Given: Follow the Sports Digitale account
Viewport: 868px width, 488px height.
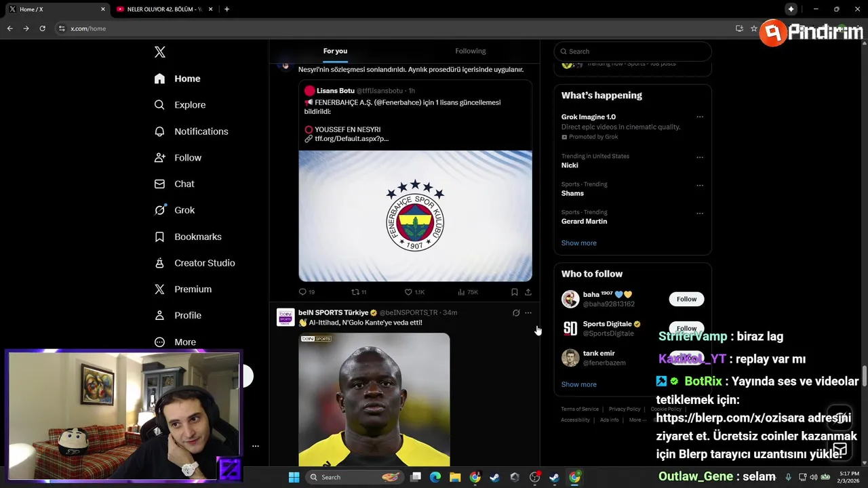Looking at the screenshot, I should (686, 328).
